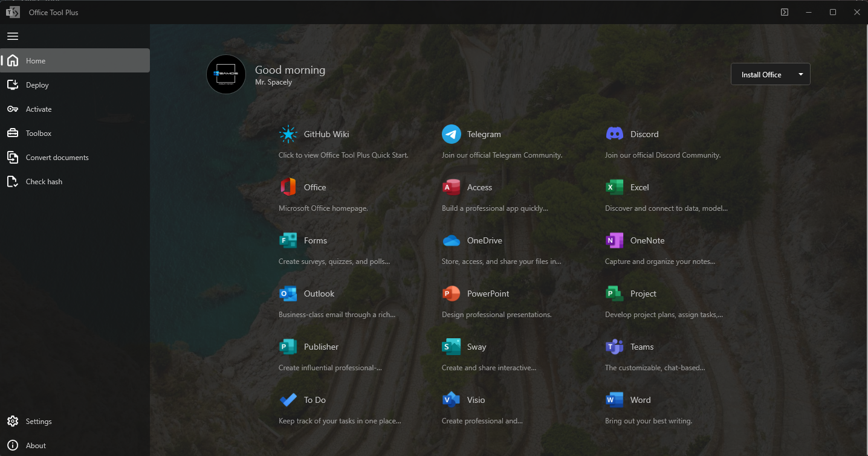Select Check hash in sidebar

75,181
